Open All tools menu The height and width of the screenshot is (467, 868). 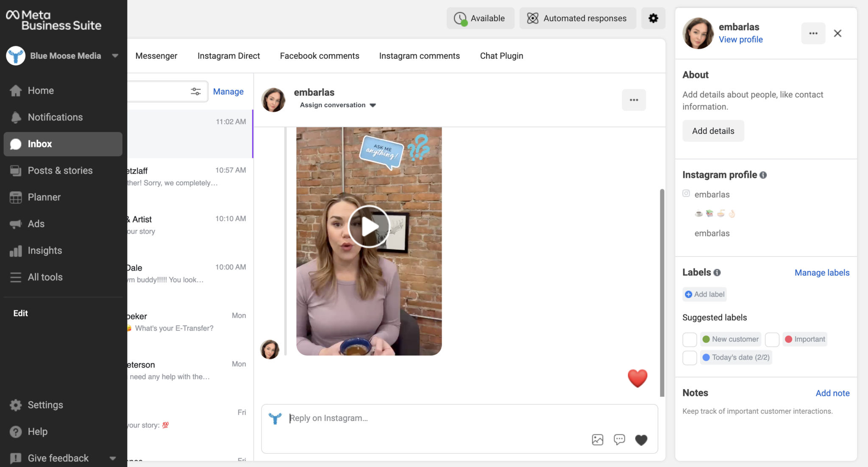coord(63,277)
